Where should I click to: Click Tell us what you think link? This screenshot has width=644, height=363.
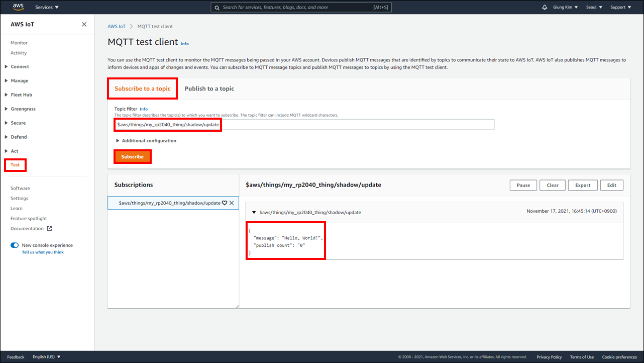click(43, 252)
